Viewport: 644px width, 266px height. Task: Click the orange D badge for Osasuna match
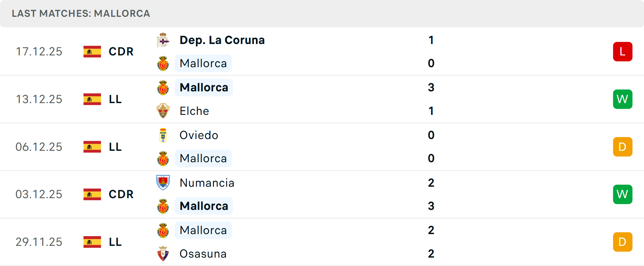(x=623, y=242)
